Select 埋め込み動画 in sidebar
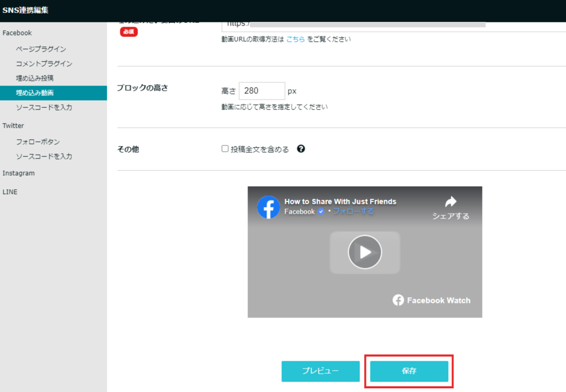The image size is (566, 392). pos(54,93)
